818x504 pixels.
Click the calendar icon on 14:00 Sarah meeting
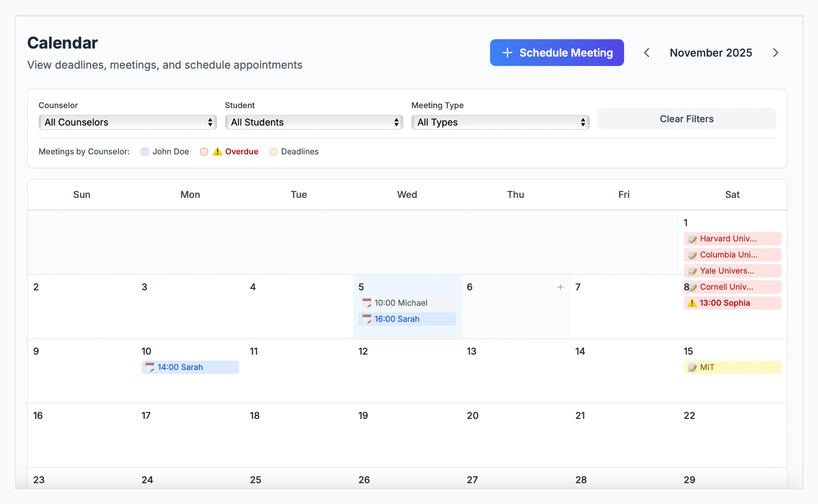pos(149,367)
